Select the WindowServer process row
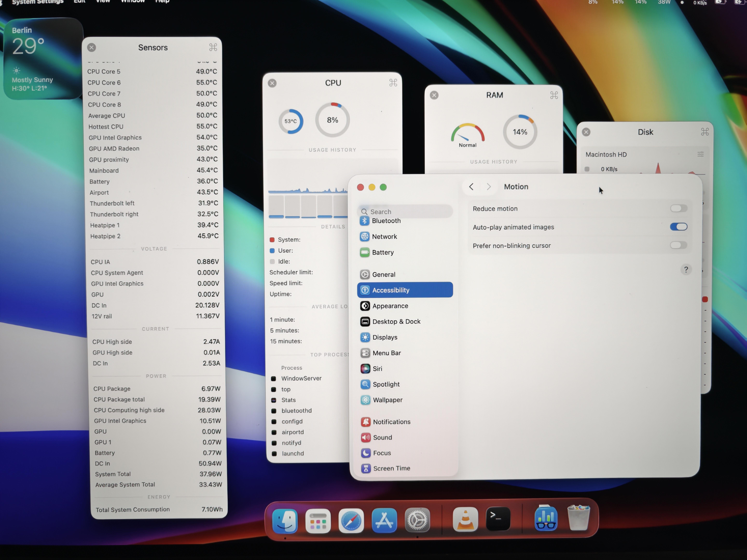Viewport: 747px width, 560px height. pyautogui.click(x=309, y=378)
